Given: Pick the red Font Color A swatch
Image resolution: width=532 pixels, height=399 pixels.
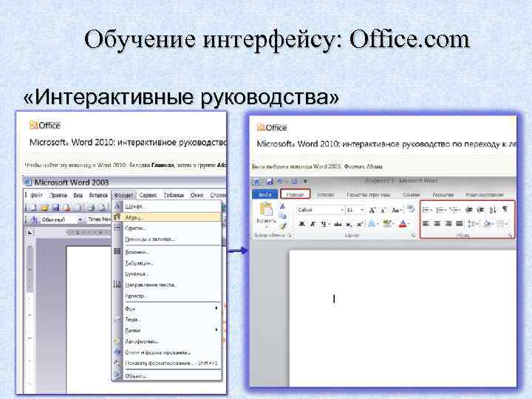Looking at the screenshot, I should (403, 224).
